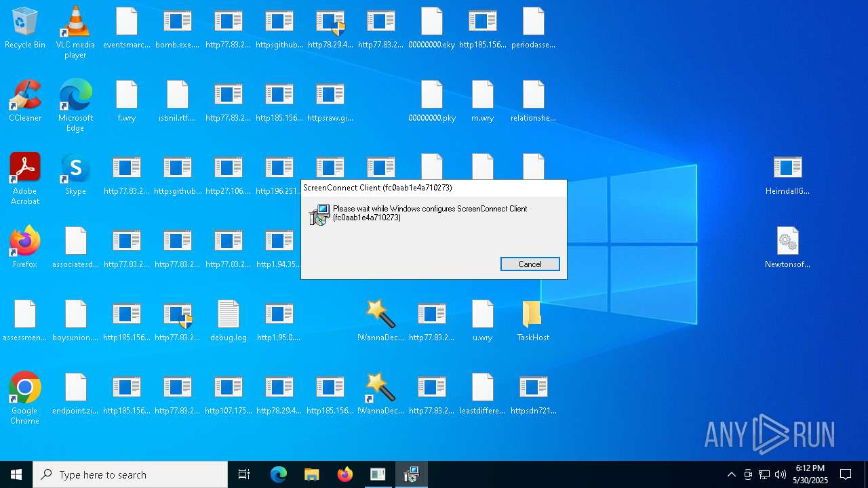Select the bomb.exe desktop icon
Image resolution: width=868 pixels, height=488 pixels.
178,28
